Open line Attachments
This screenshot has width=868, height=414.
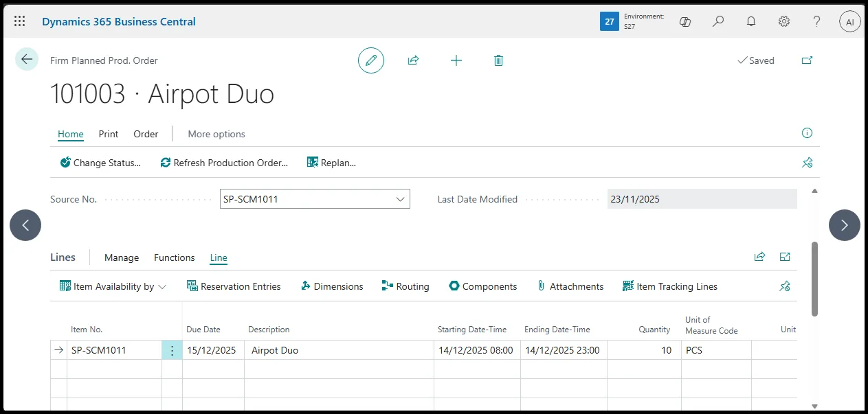(x=570, y=286)
